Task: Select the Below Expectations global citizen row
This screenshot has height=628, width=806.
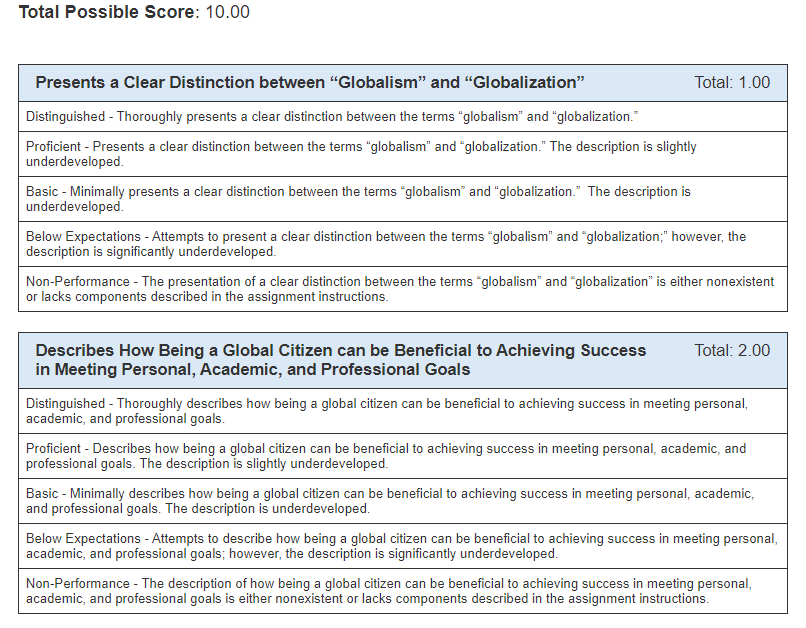Action: [x=402, y=546]
